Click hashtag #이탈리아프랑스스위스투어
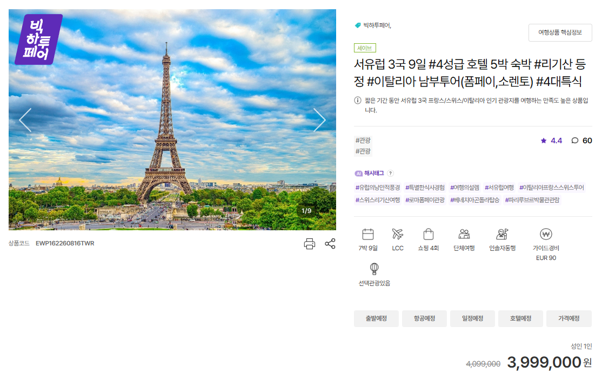The image size is (602, 373). tap(552, 187)
